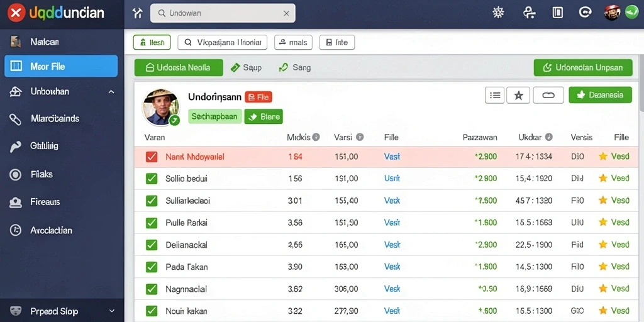Click the Marotainds sidebar icon
644x322 pixels.
click(x=15, y=119)
